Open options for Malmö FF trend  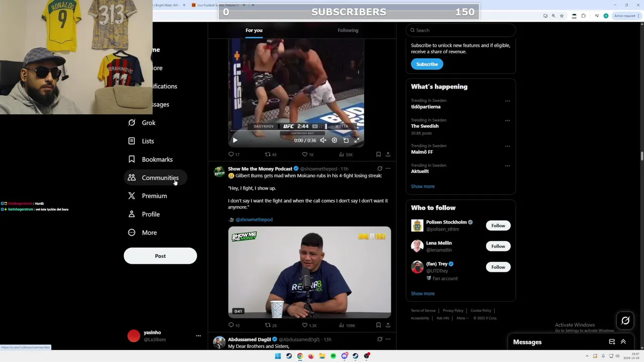pyautogui.click(x=507, y=146)
